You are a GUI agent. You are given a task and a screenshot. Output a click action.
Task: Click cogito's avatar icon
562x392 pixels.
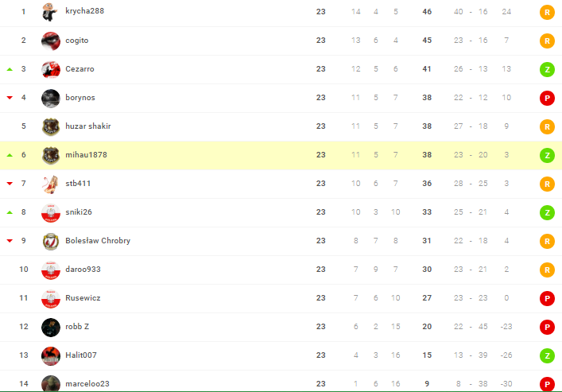[x=51, y=41]
